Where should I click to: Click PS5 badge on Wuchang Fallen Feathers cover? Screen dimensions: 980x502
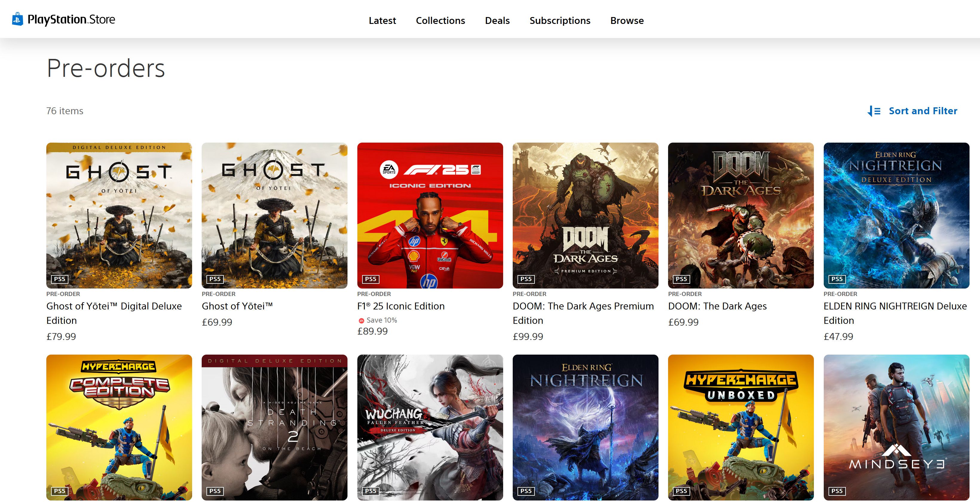click(x=370, y=491)
